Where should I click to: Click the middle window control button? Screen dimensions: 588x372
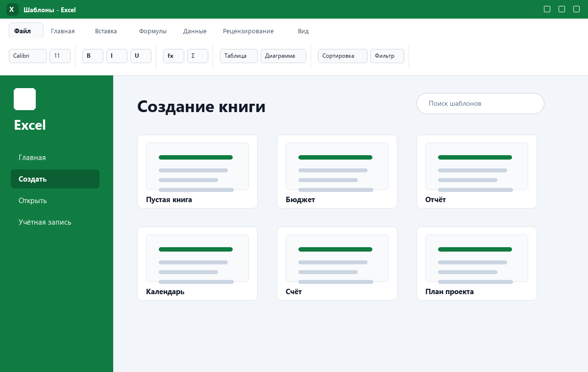click(562, 9)
